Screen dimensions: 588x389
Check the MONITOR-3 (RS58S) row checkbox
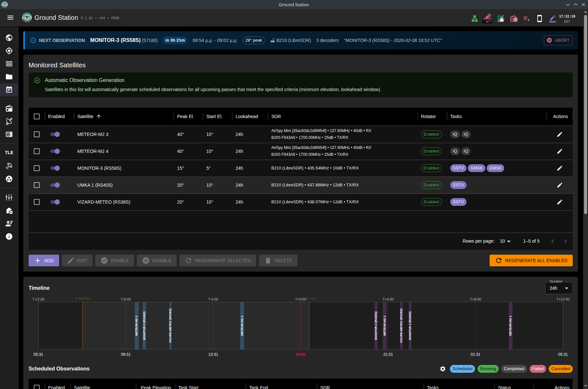click(36, 168)
